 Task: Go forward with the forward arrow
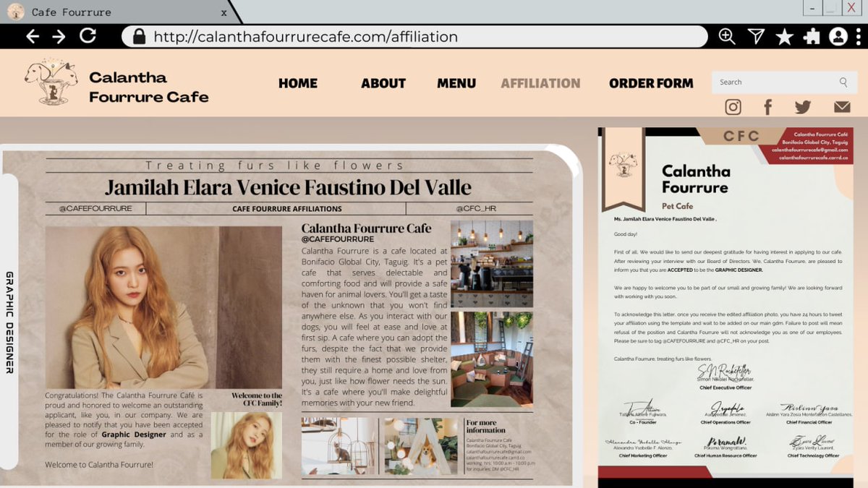[59, 36]
